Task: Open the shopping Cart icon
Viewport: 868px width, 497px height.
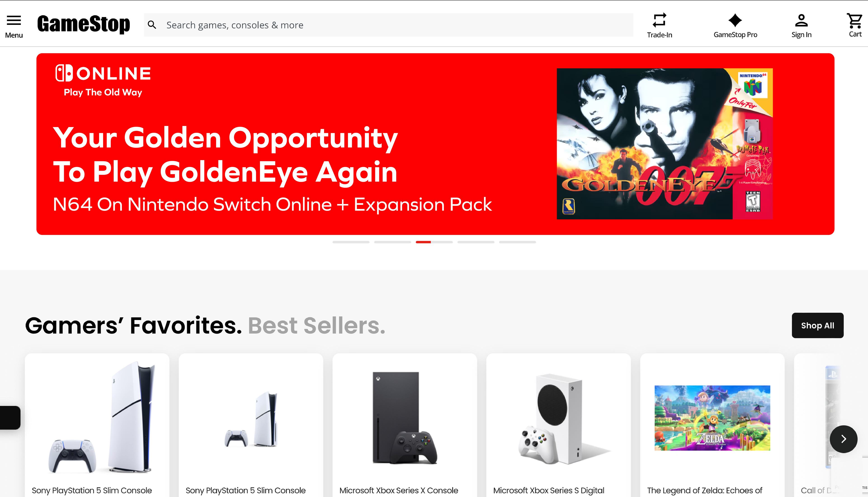Action: (x=854, y=21)
